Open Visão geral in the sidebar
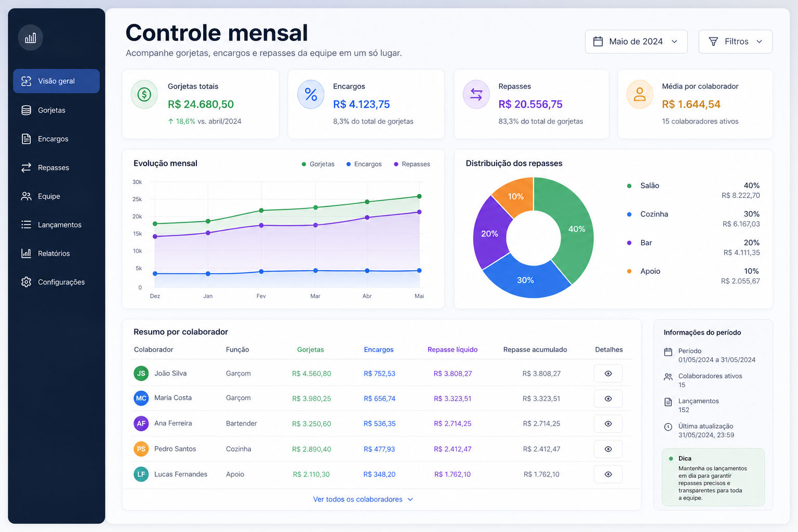 click(56, 81)
